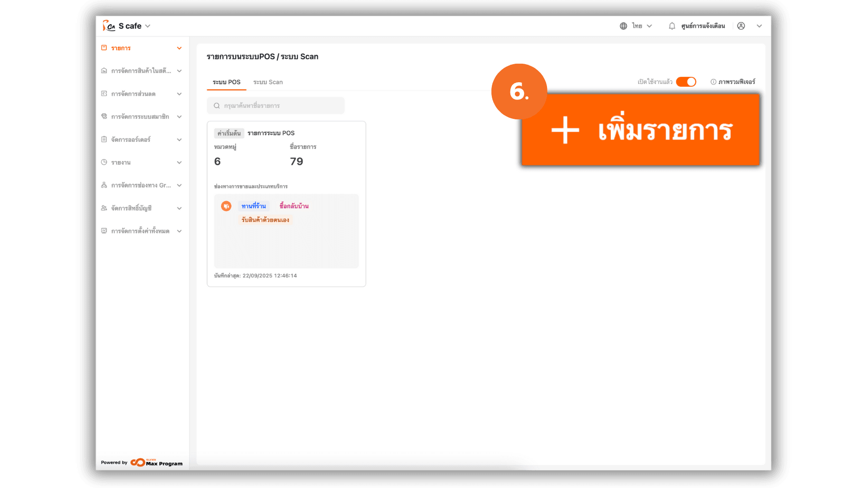Open the ภาพรวมฟีเจอร์ feature overview link
Screen dimensions: 868x488
pyautogui.click(x=733, y=82)
